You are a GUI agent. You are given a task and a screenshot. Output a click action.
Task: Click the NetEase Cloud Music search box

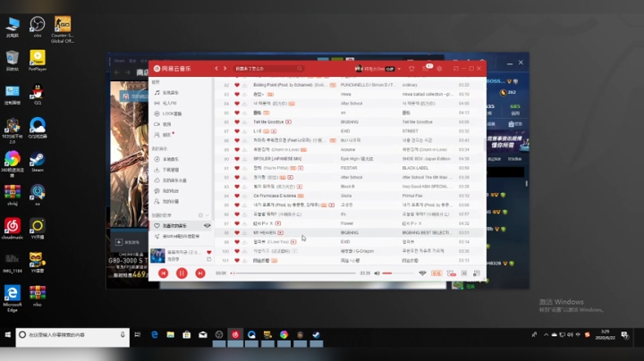(268, 69)
